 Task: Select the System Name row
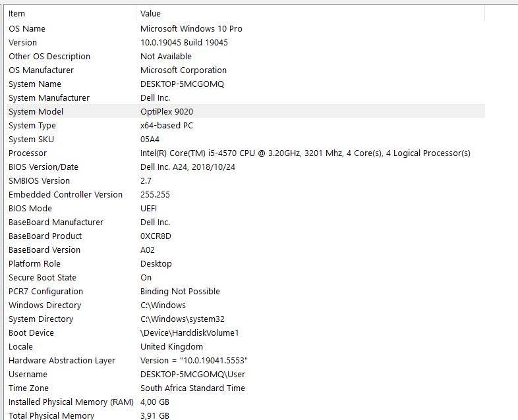[35, 84]
